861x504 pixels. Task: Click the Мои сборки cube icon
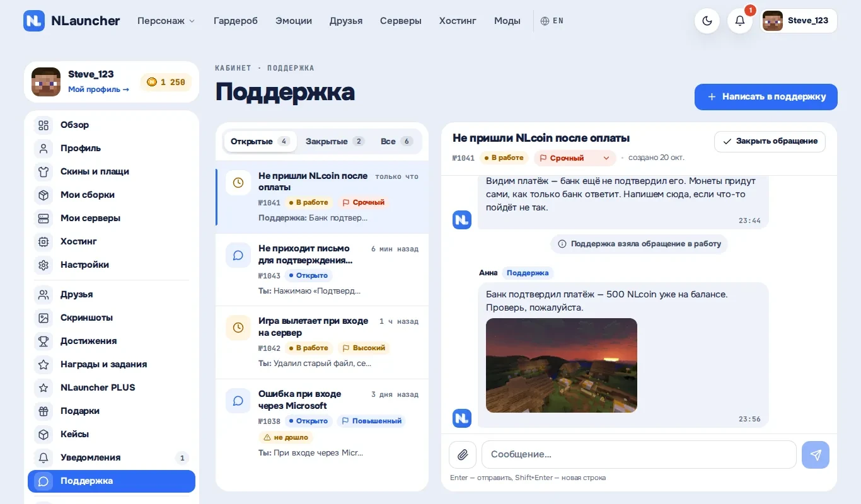click(x=43, y=195)
